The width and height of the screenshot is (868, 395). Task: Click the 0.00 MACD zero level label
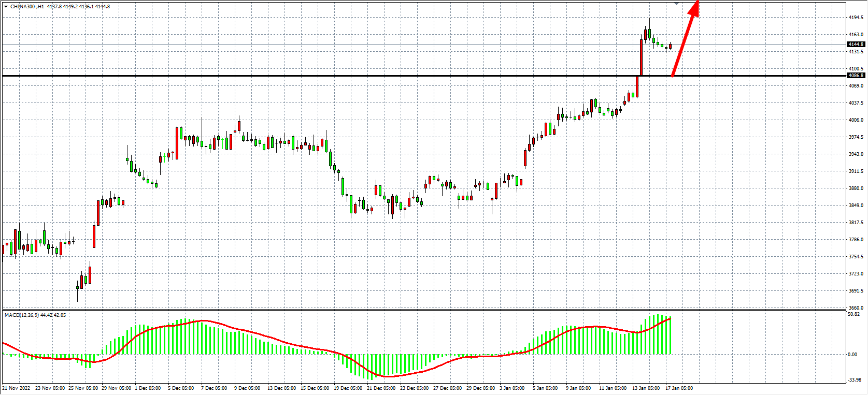coord(852,355)
